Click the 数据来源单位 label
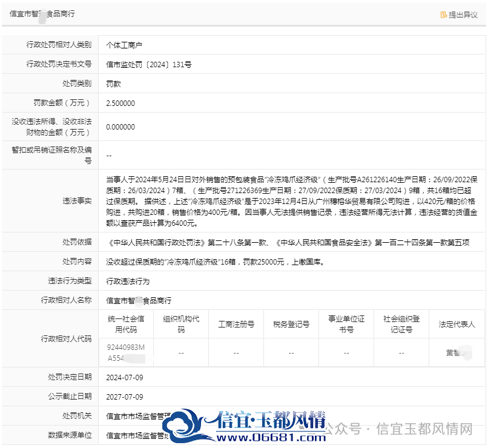Viewport: 488px width, 448px height. click(70, 435)
